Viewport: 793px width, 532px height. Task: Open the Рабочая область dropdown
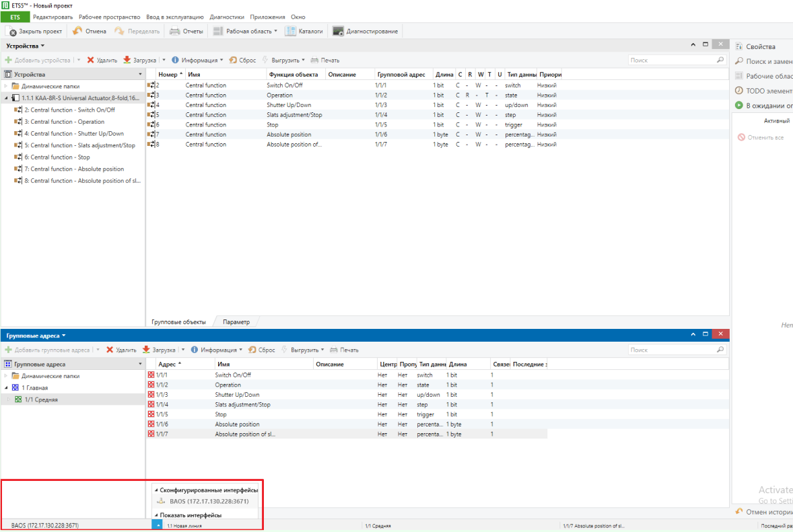[x=245, y=32]
